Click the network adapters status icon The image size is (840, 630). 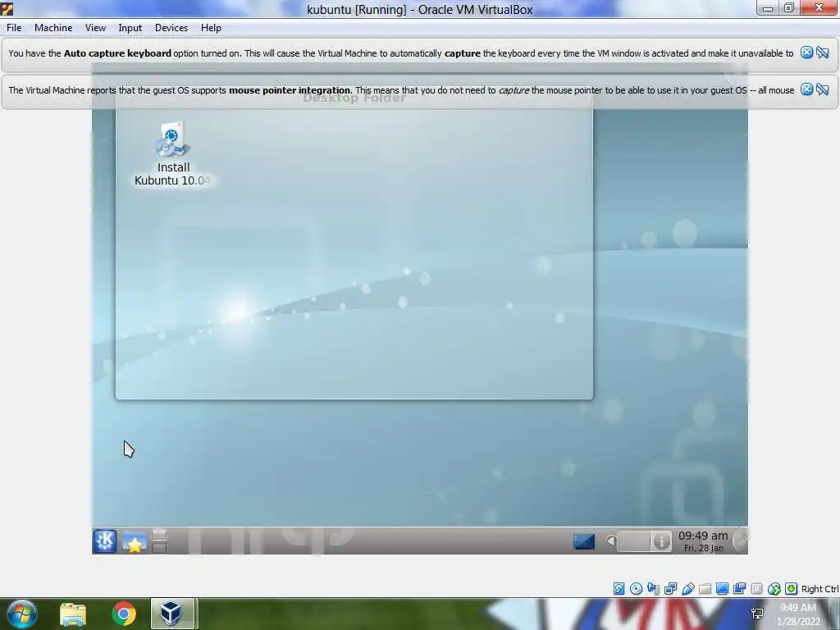point(670,589)
